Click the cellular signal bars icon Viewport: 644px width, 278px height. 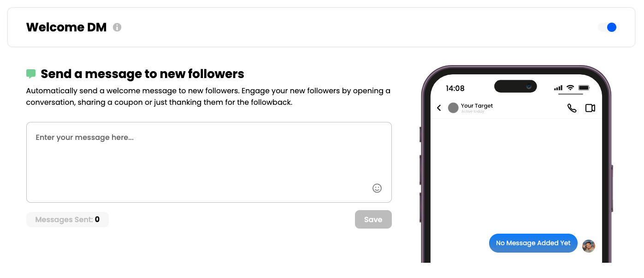pyautogui.click(x=558, y=88)
